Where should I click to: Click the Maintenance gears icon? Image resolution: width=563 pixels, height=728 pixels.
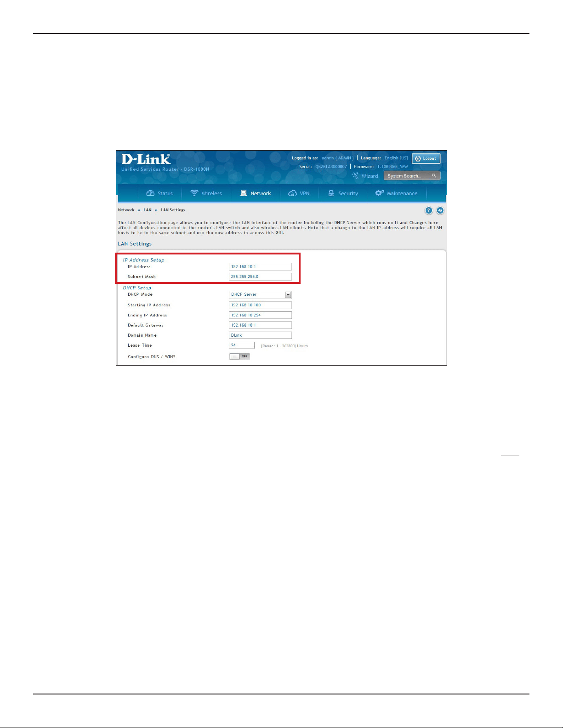click(380, 193)
